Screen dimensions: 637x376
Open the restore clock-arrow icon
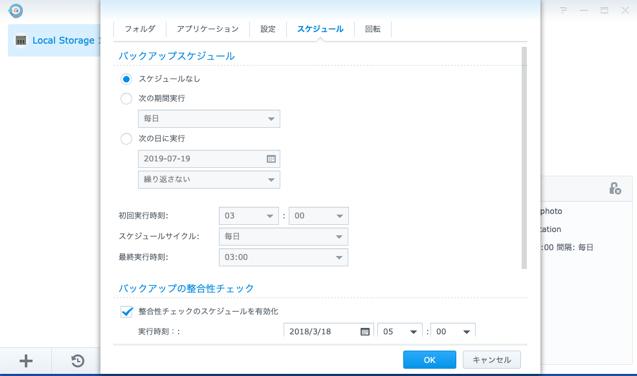(78, 361)
